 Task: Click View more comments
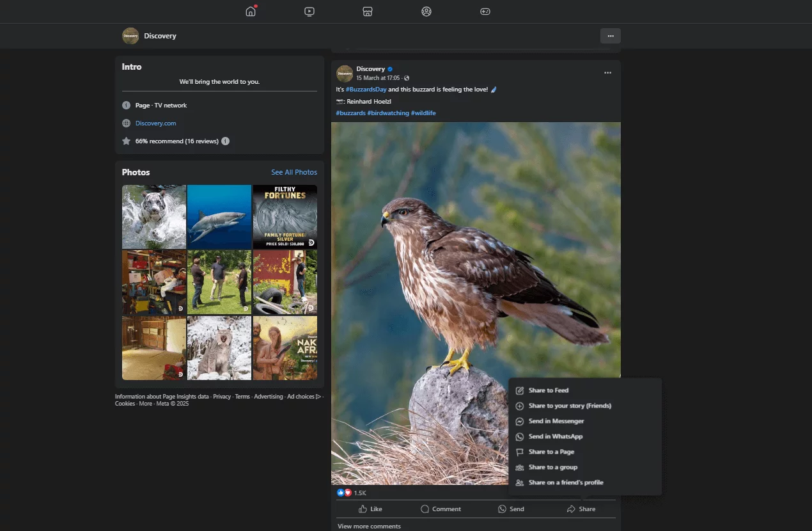(369, 527)
